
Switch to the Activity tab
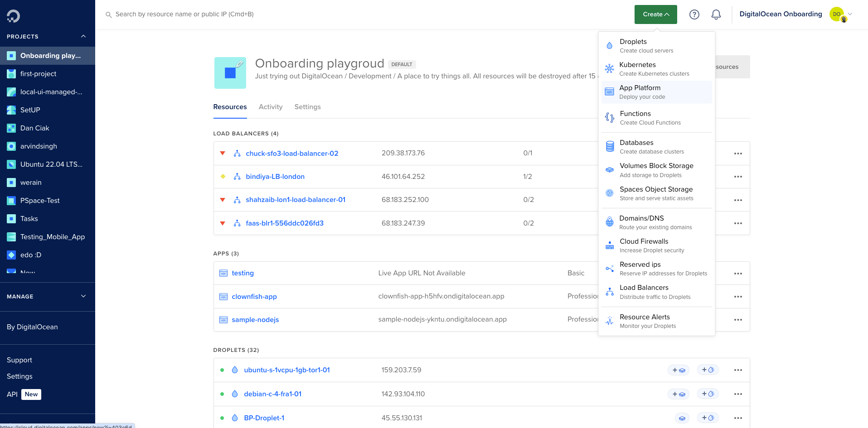(x=271, y=107)
